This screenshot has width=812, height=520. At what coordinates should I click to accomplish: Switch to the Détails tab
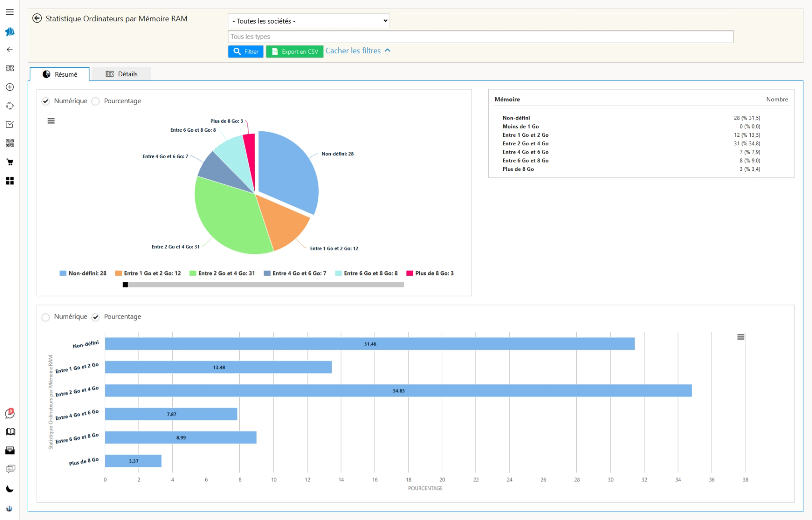pos(121,74)
